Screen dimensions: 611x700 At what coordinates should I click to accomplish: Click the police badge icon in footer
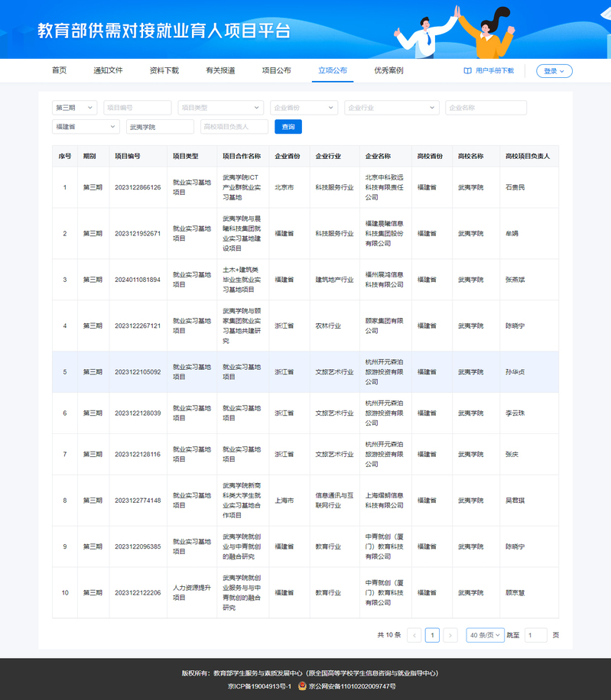pyautogui.click(x=303, y=686)
